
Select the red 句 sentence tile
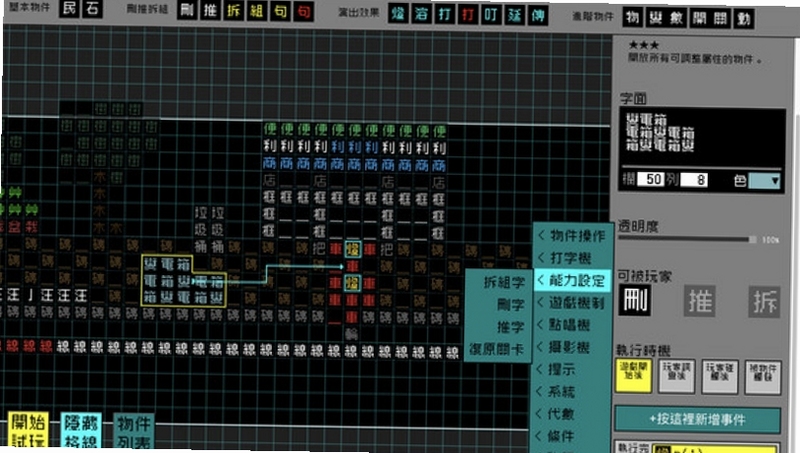point(304,12)
